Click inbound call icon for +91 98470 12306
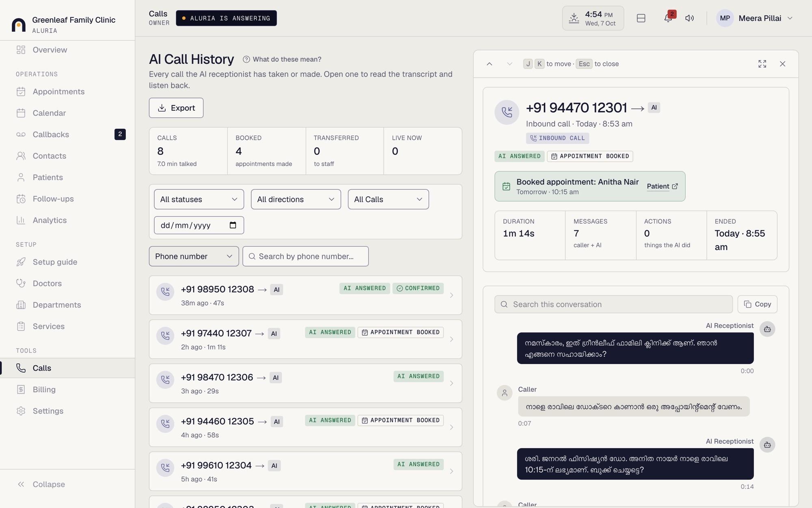Viewport: 812px width, 508px height. click(x=165, y=380)
